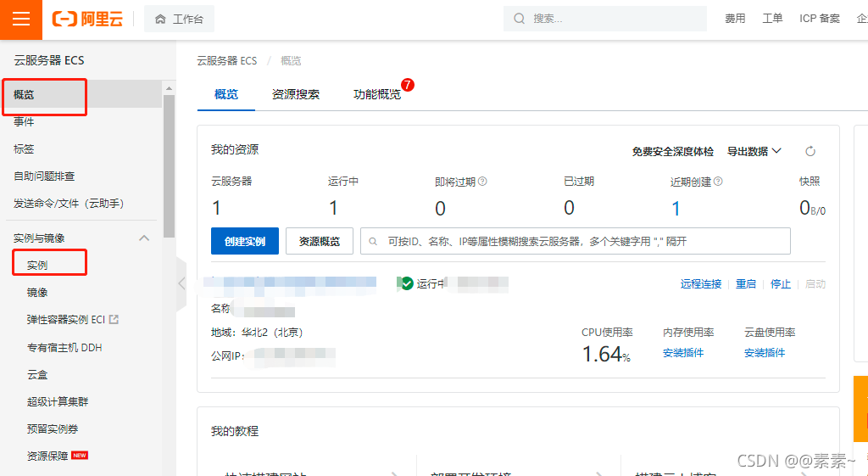Click the Alibaba Cloud logo
The height and width of the screenshot is (476, 868).
click(x=87, y=19)
